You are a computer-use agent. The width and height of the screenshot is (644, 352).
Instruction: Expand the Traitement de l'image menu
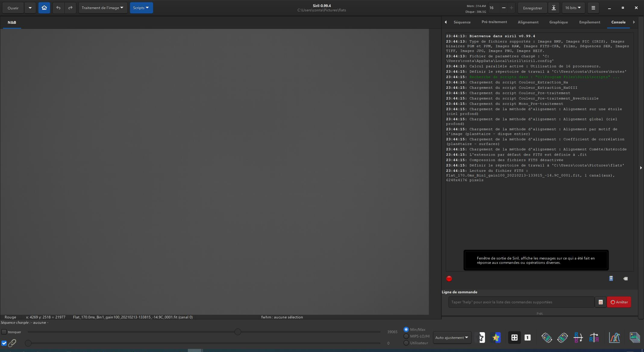(x=103, y=8)
